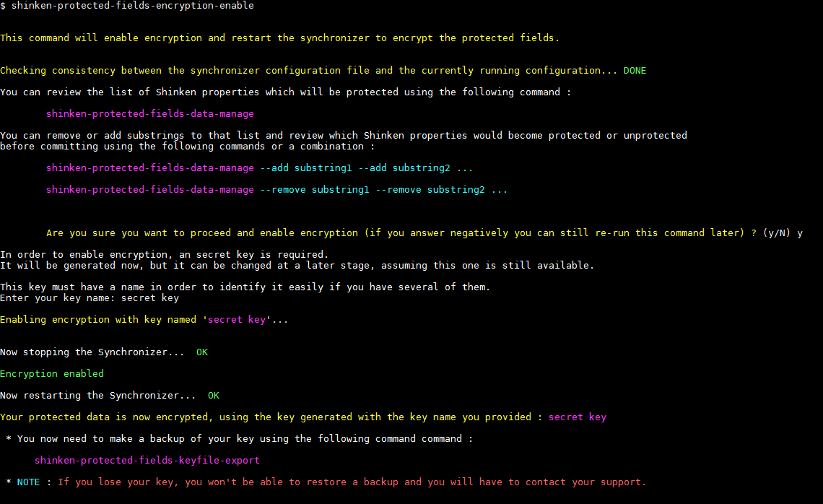Click the shinken-protected-fields-keyfile-export command
This screenshot has height=504, width=823.
(147, 461)
